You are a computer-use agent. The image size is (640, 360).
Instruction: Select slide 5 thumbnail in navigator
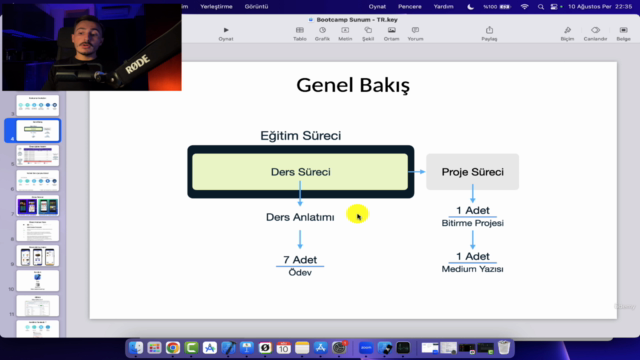tap(38, 156)
